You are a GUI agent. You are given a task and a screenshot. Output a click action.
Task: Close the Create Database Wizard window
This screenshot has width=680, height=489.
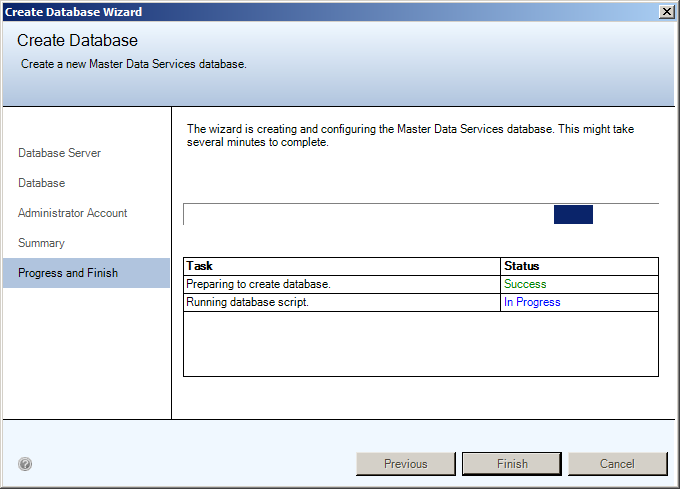point(667,12)
